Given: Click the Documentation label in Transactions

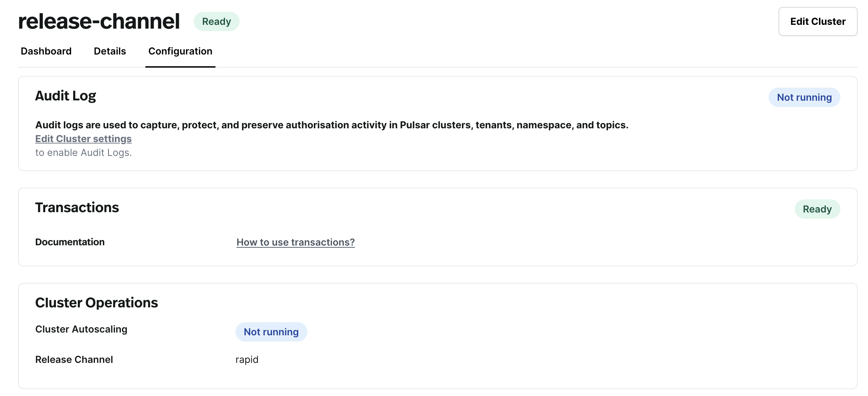Looking at the screenshot, I should coord(70,242).
